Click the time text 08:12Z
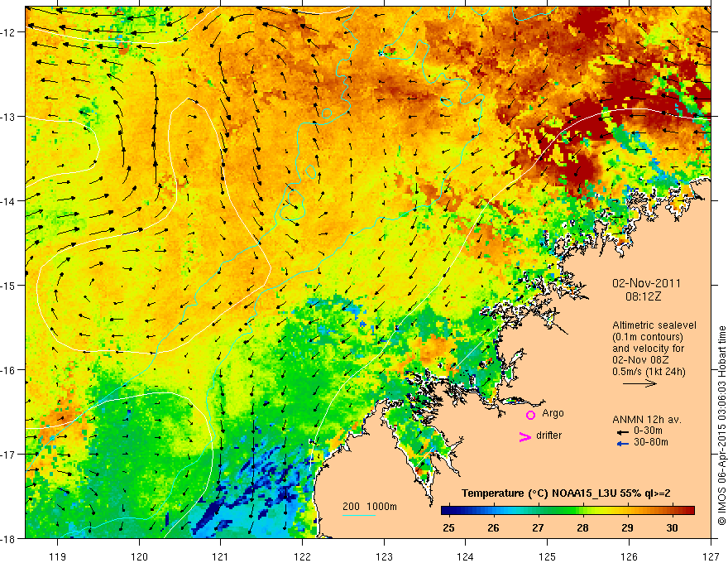 (x=643, y=296)
